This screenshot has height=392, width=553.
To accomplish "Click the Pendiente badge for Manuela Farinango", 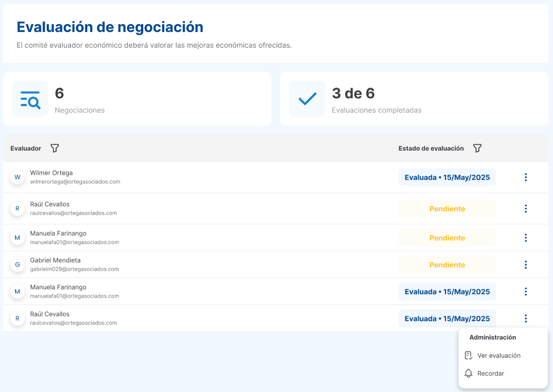I will click(447, 237).
